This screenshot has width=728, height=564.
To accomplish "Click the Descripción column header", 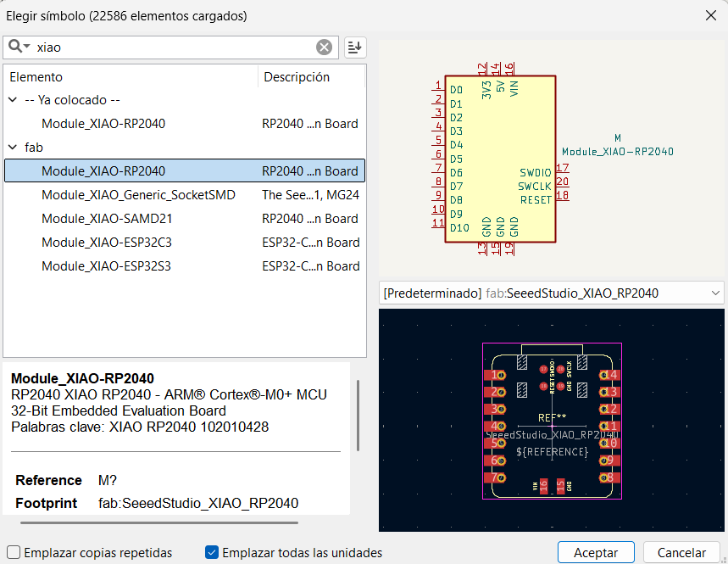I will 312,76.
